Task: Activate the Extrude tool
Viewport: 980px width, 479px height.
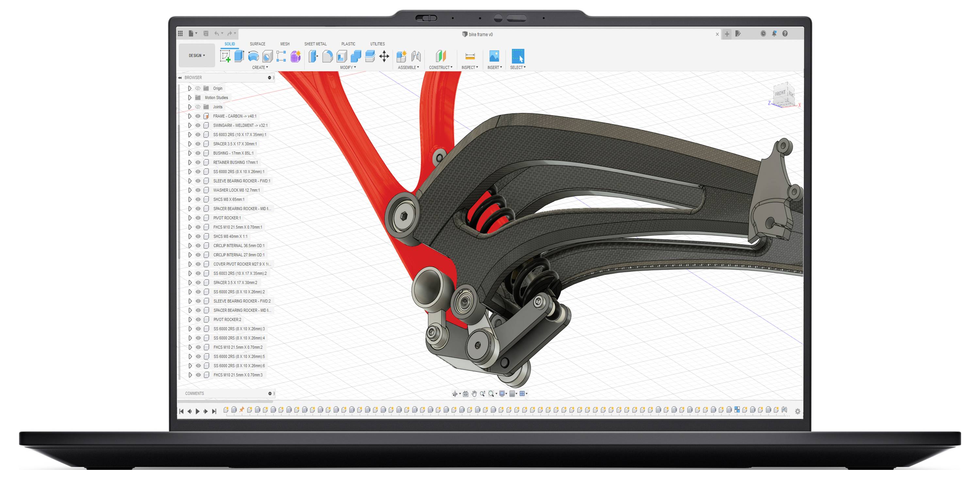Action: click(x=239, y=56)
